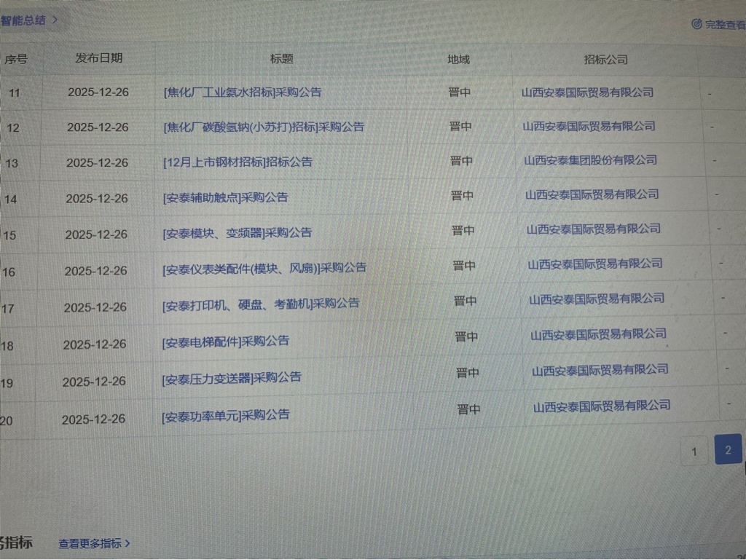Click 山西安泰国际贸易有限公司 in row 17
Viewport: 746px width, 560px height.
(x=597, y=299)
